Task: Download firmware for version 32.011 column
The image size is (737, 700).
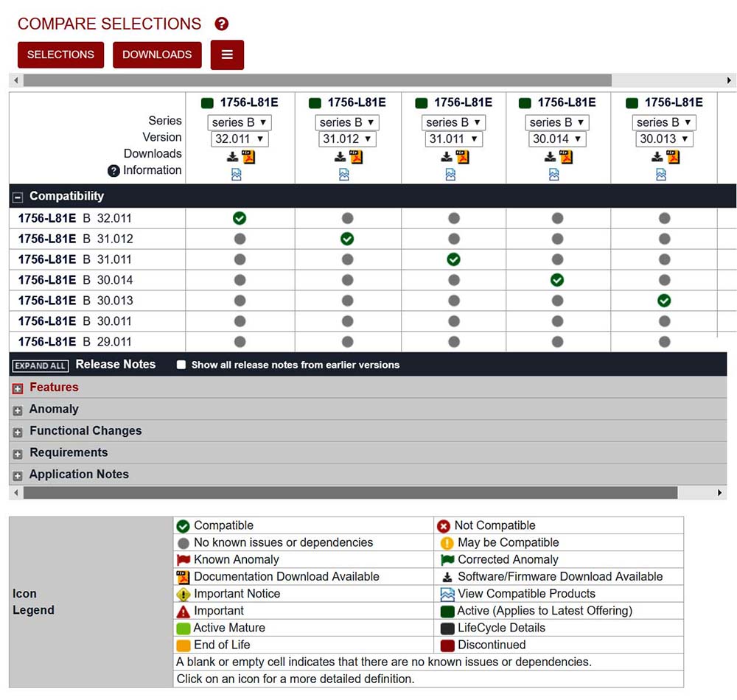Action: (232, 156)
